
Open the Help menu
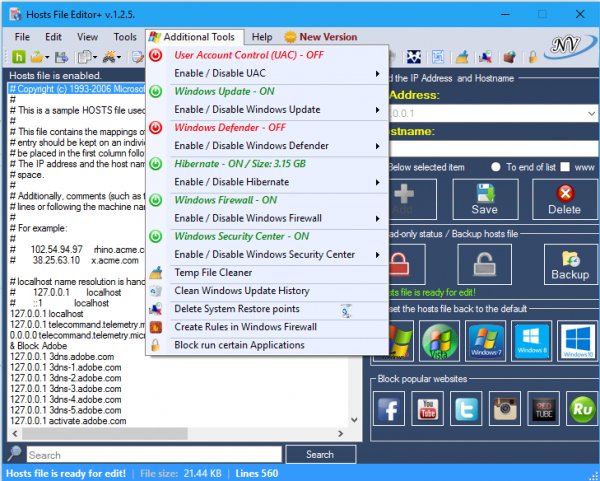click(x=262, y=37)
